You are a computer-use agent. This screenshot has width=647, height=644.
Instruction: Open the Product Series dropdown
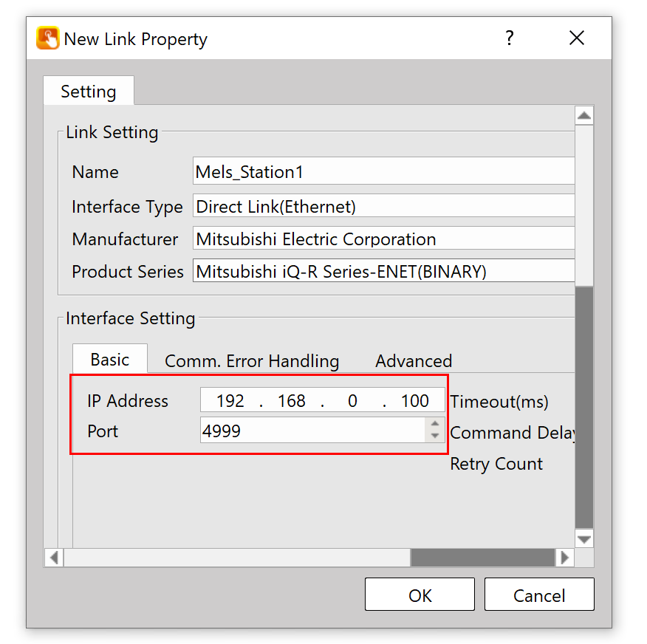coord(383,272)
